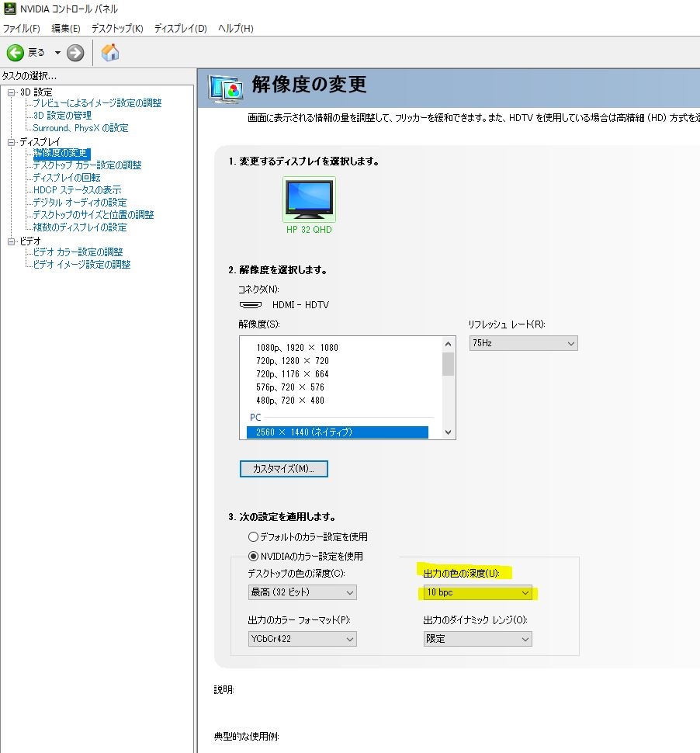The width and height of the screenshot is (700, 753).
Task: Open HDCP ステータスの表示 link
Action: point(77,190)
